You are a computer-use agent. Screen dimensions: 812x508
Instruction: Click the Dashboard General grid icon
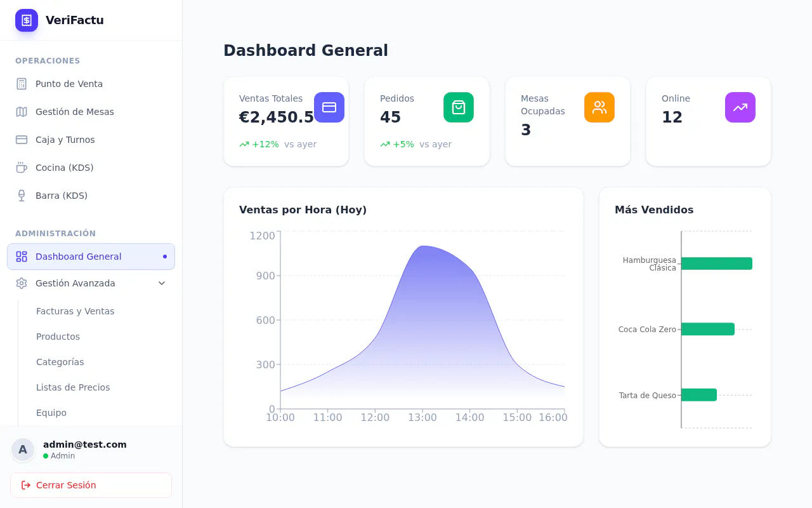(x=22, y=257)
